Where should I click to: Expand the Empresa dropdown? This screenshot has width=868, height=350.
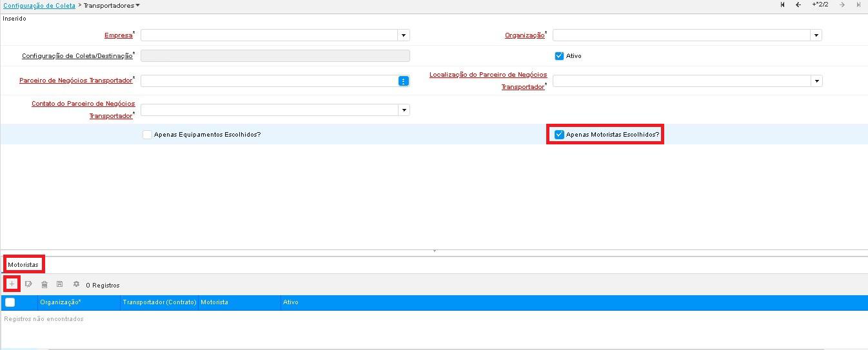403,35
